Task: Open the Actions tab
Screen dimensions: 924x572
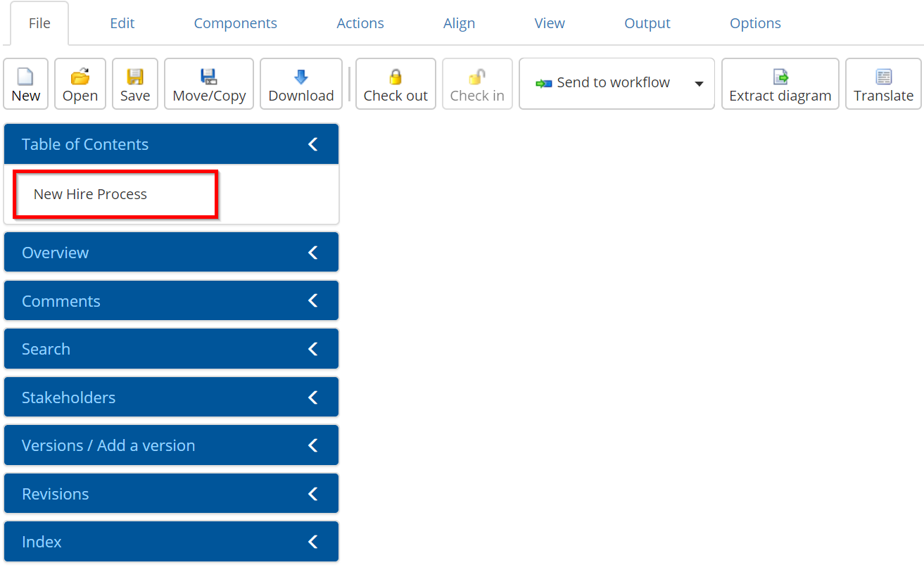Action: tap(360, 23)
